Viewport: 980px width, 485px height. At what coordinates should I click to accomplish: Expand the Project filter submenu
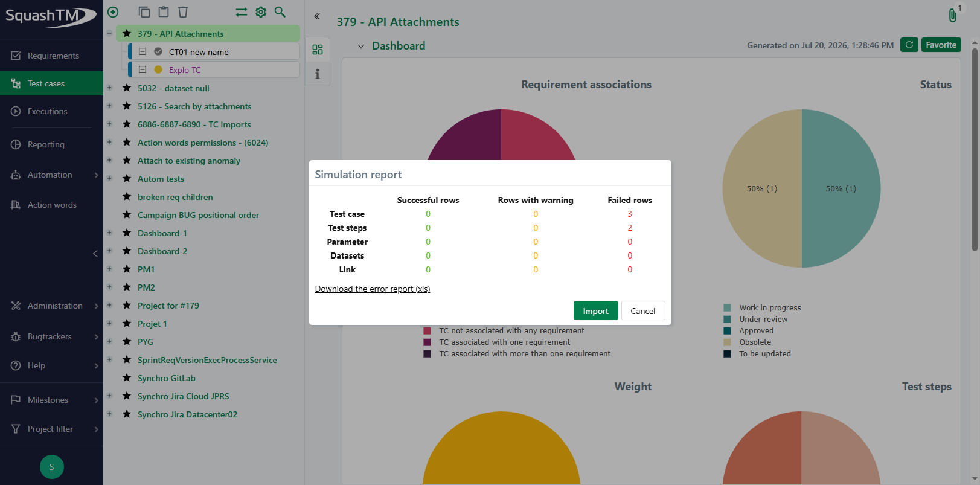click(96, 429)
